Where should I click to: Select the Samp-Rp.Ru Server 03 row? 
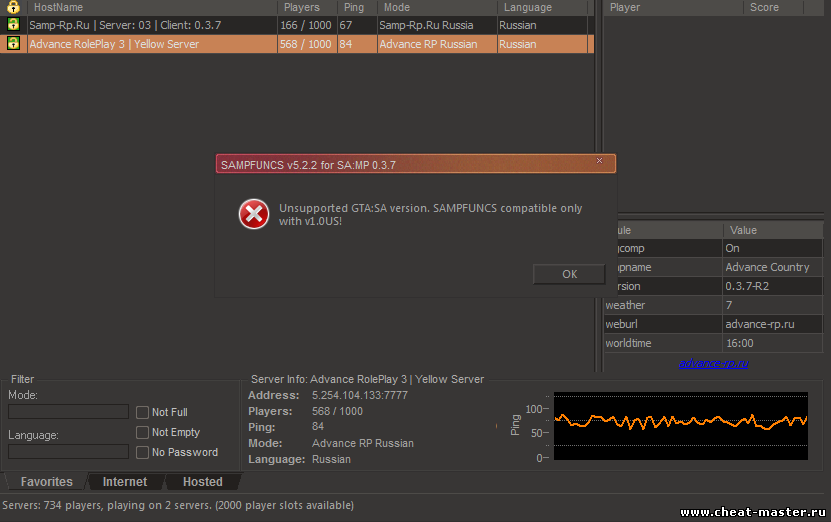(x=150, y=25)
